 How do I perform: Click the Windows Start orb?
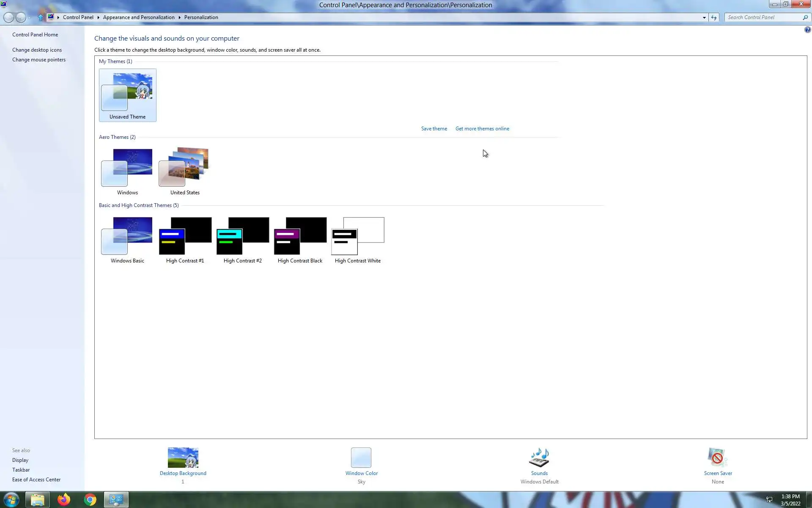[x=11, y=500]
